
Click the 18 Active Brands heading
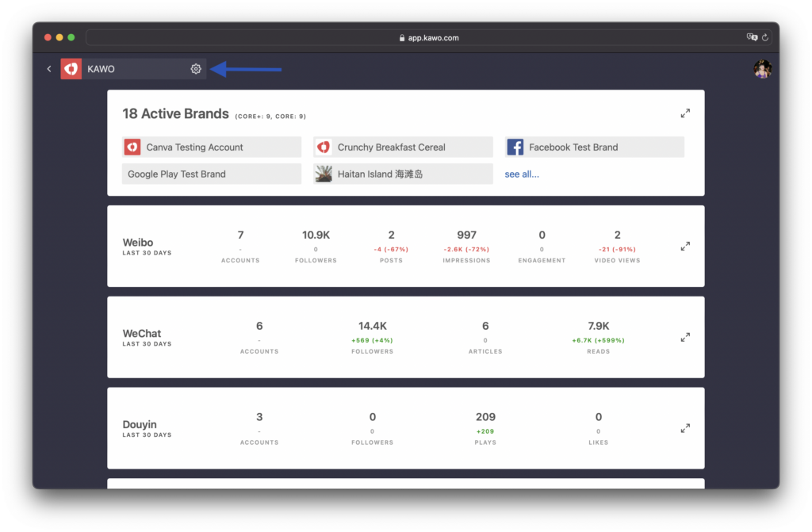pos(175,113)
